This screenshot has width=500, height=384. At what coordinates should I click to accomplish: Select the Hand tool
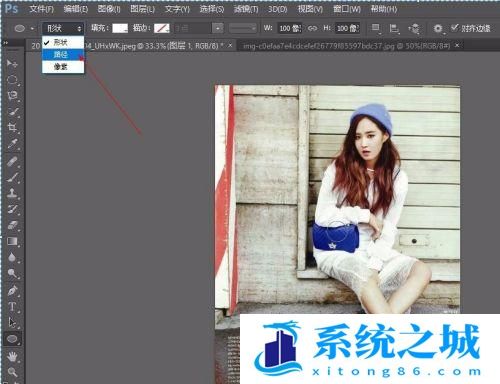coord(12,356)
